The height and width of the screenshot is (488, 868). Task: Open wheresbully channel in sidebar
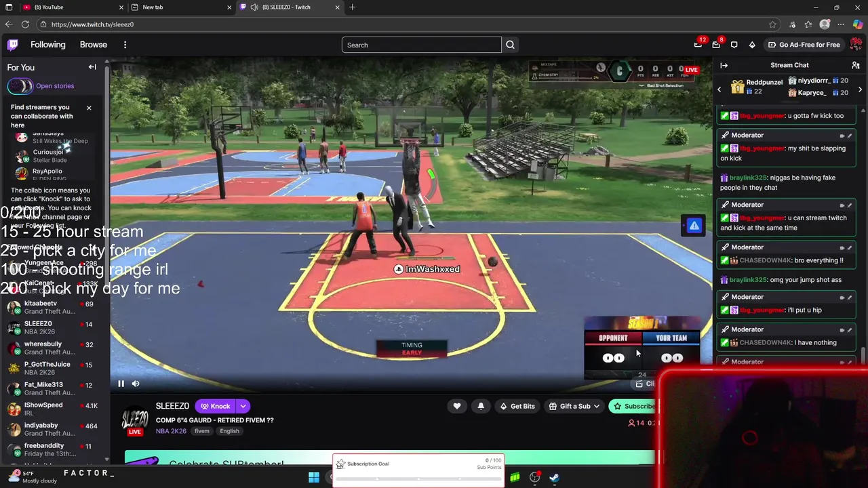click(x=53, y=348)
